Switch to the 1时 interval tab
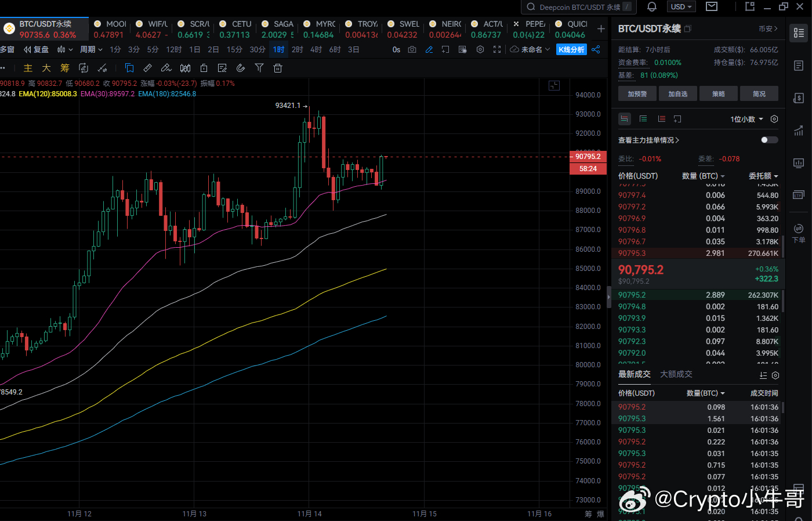Viewport: 812px width, 521px height. pos(279,50)
